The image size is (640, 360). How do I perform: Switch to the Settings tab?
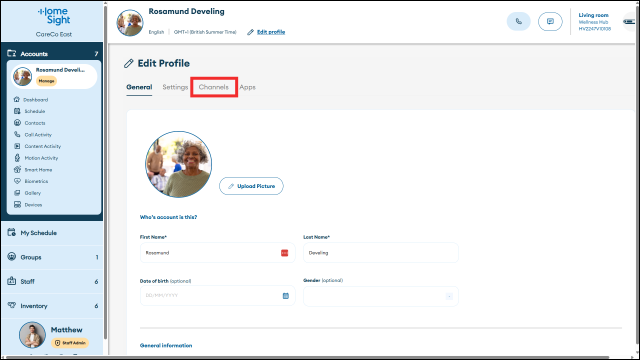pyautogui.click(x=175, y=87)
